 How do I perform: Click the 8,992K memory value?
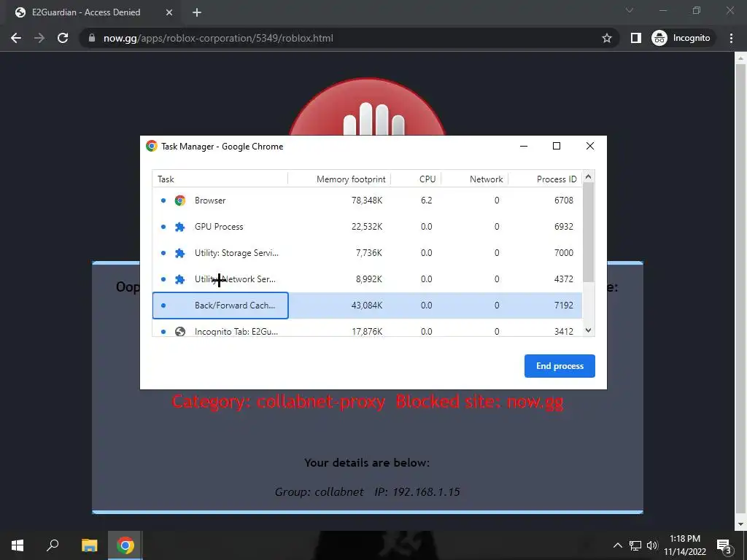(368, 279)
